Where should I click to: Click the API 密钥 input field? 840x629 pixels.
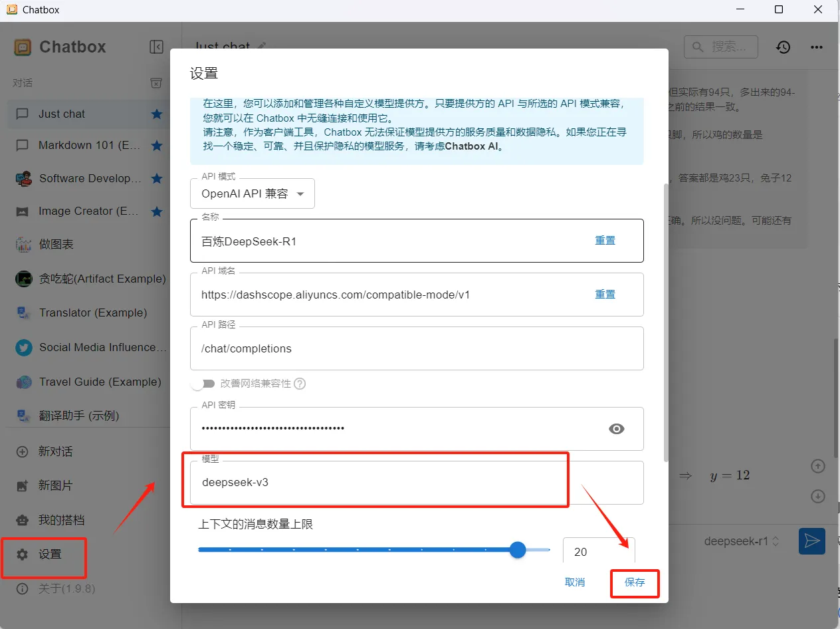417,429
